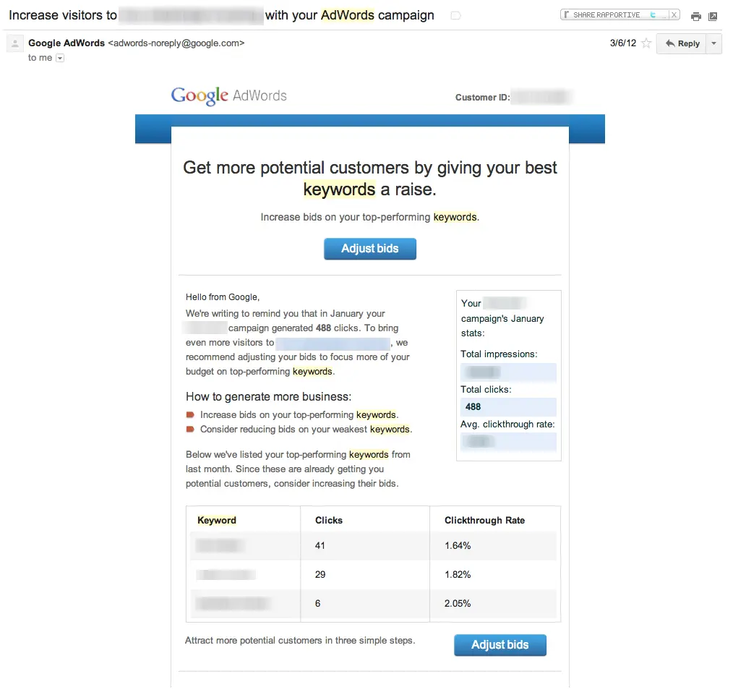Click the bottom Adjust bids button

(500, 644)
